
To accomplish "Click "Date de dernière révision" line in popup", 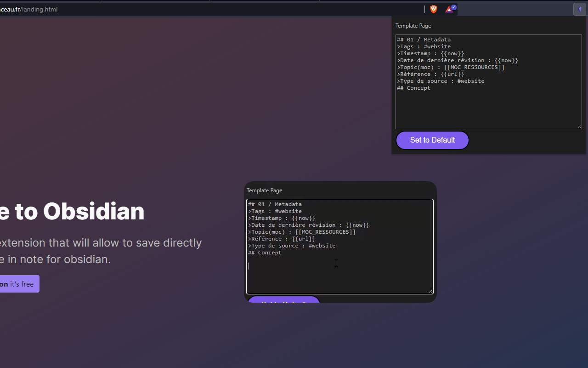I will (x=458, y=60).
